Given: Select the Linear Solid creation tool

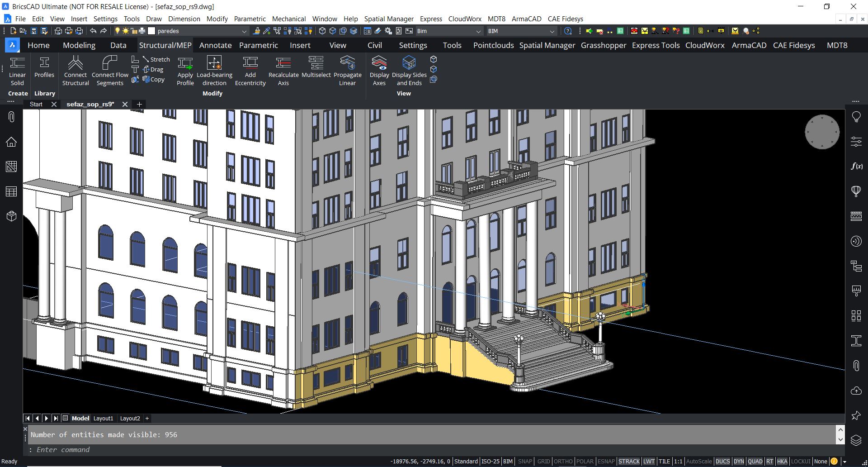Looking at the screenshot, I should (x=17, y=70).
